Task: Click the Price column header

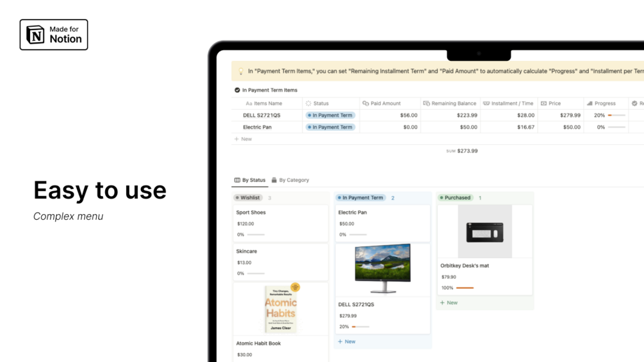Action: click(x=551, y=103)
